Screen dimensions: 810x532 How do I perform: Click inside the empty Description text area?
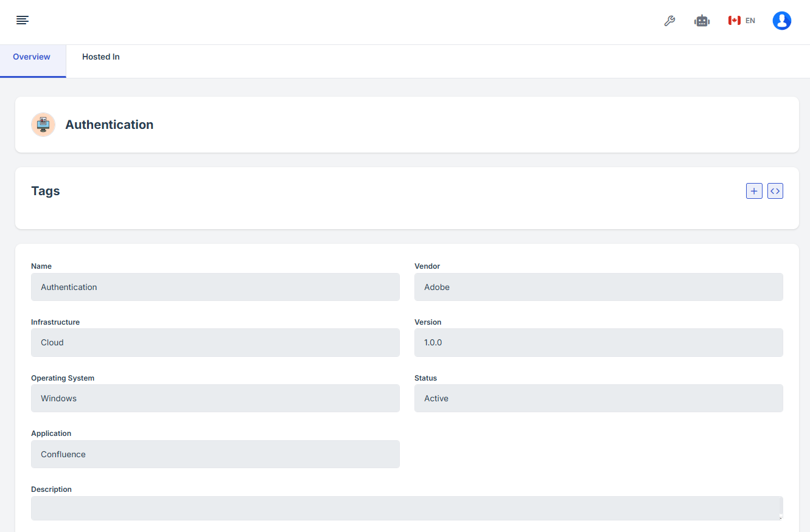(406, 508)
